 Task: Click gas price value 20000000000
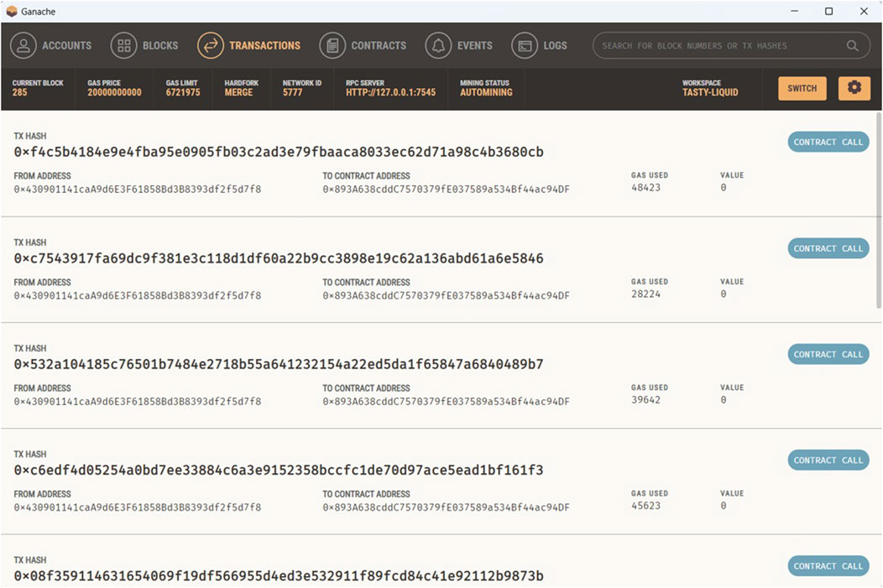pos(114,92)
